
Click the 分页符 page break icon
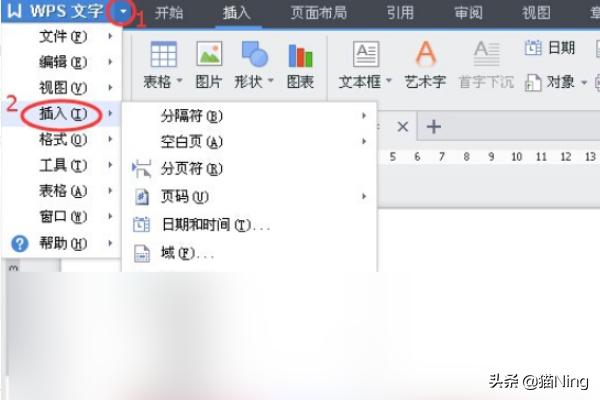click(x=141, y=169)
